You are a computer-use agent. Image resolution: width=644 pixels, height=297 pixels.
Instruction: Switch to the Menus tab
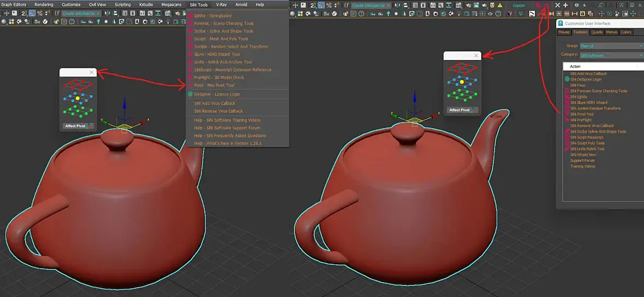(x=612, y=32)
